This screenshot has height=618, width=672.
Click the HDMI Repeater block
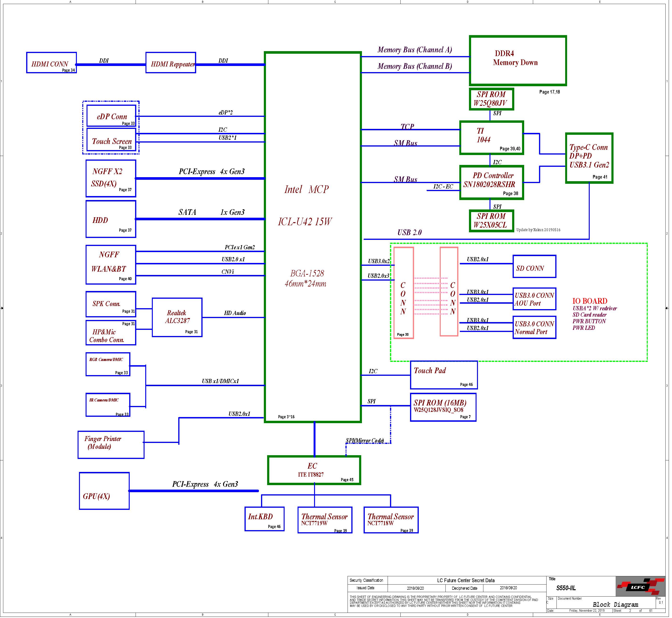(171, 62)
